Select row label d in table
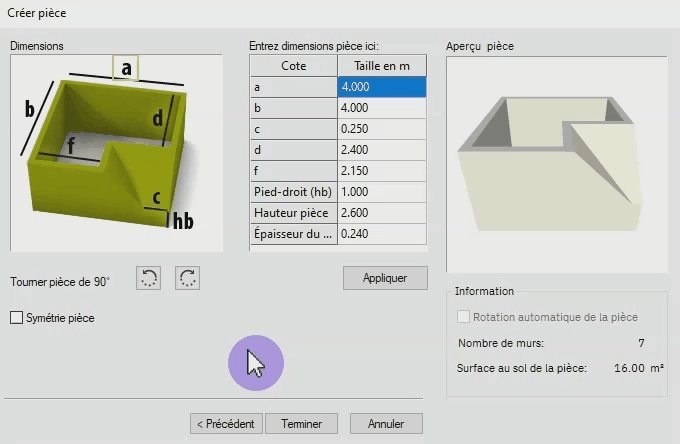Screen dimensions: 680x444 point(294,150)
